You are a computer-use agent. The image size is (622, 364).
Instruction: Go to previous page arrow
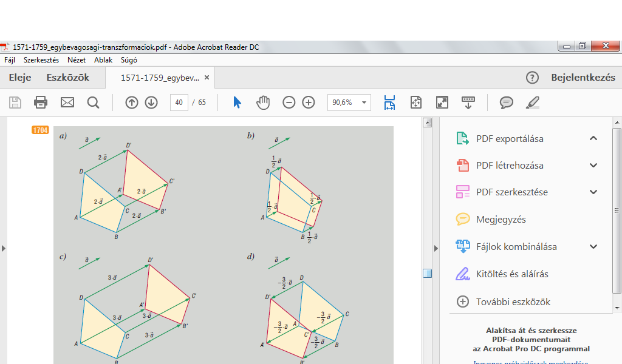coord(132,103)
